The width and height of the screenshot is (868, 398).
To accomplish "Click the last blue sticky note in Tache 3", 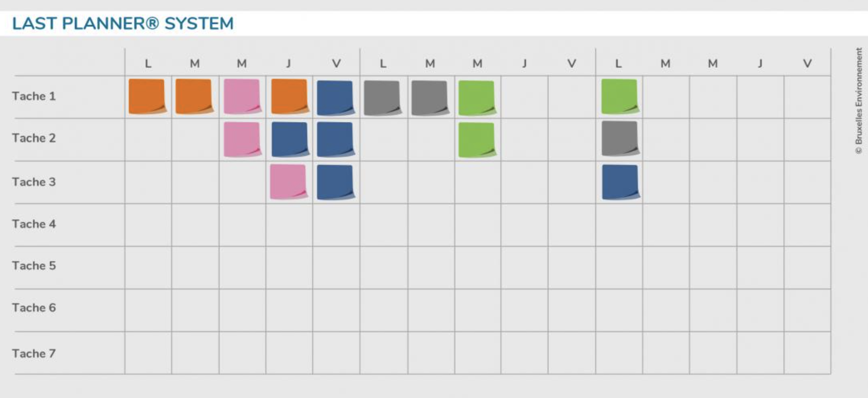I will click(620, 182).
